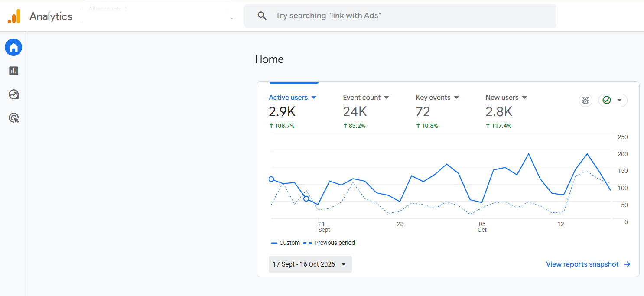Click the 28 date axis label

[x=400, y=224]
